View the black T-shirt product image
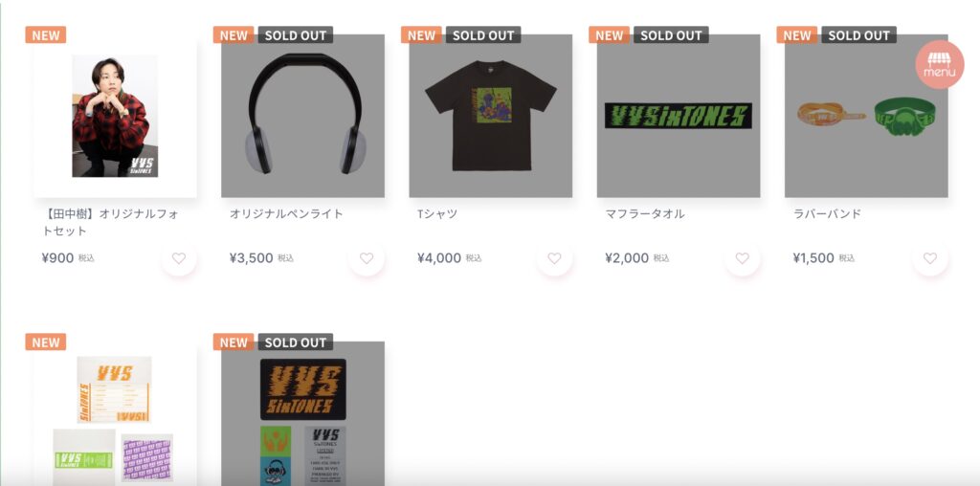 coord(491,116)
